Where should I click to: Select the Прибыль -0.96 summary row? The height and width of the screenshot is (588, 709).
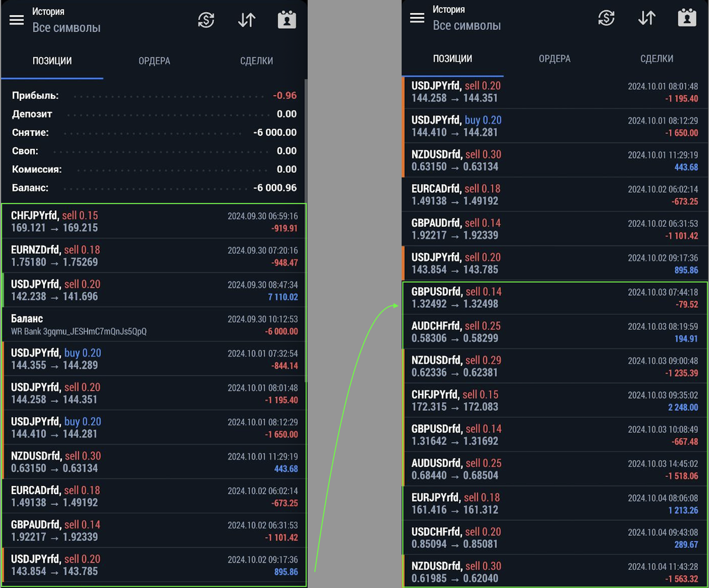pos(154,96)
